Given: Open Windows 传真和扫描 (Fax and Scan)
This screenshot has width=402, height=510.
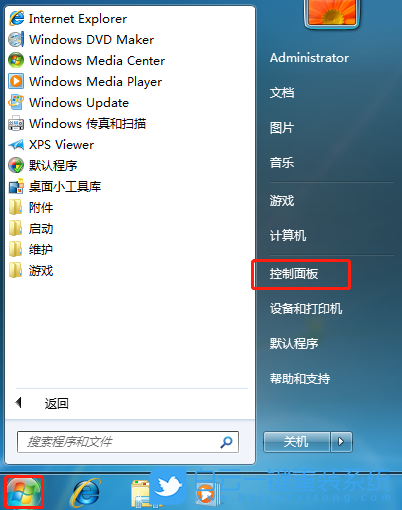Looking at the screenshot, I should 77,124.
